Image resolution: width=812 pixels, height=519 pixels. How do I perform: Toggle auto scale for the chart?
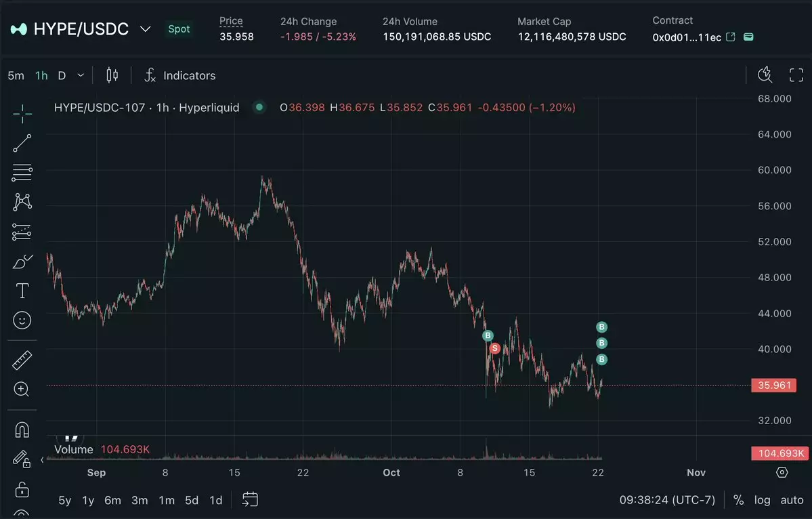coord(792,500)
